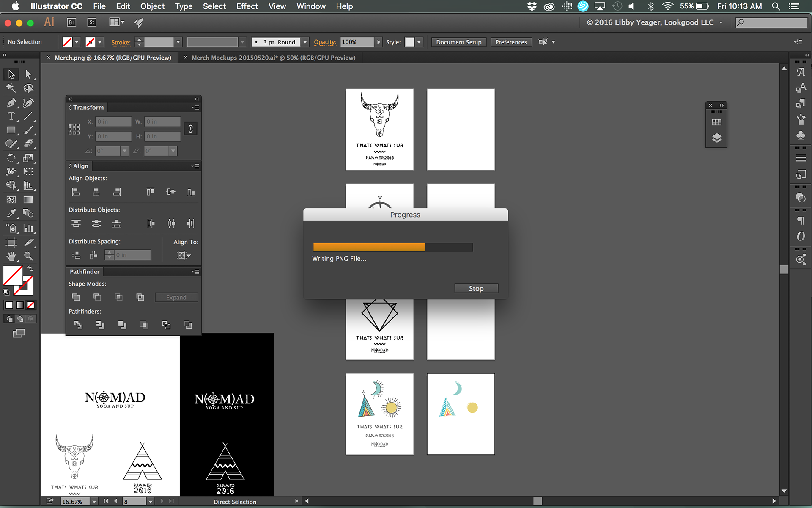Select the Type tool
This screenshot has height=508, width=812.
(11, 116)
